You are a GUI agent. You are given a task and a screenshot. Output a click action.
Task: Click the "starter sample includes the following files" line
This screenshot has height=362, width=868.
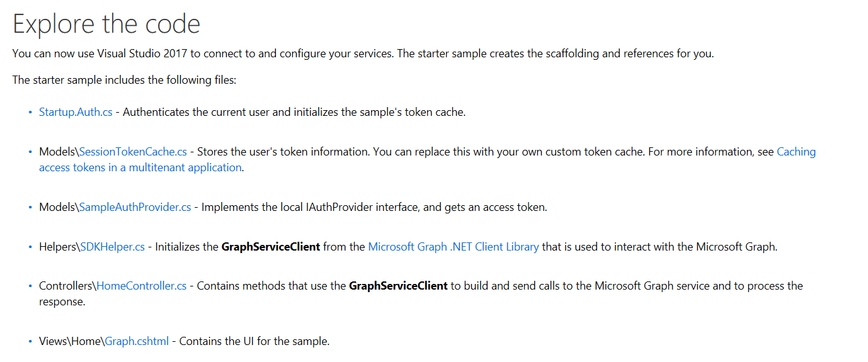[x=124, y=80]
